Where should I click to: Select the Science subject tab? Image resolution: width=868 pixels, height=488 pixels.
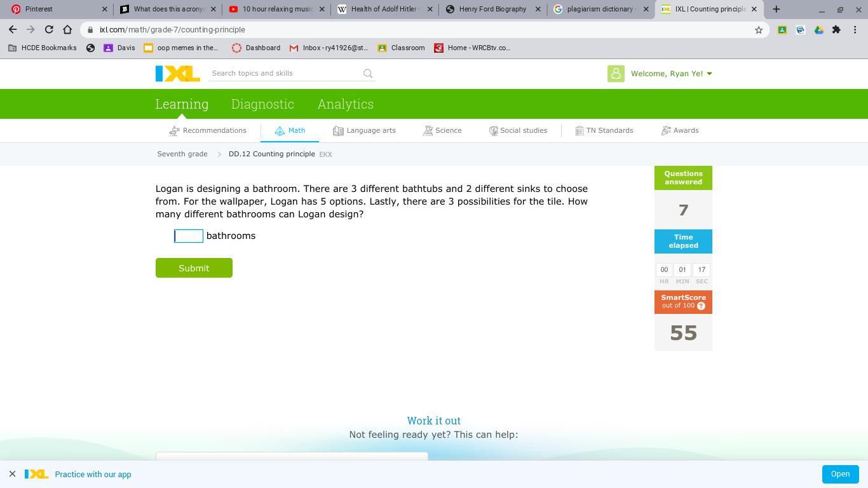[x=442, y=130]
